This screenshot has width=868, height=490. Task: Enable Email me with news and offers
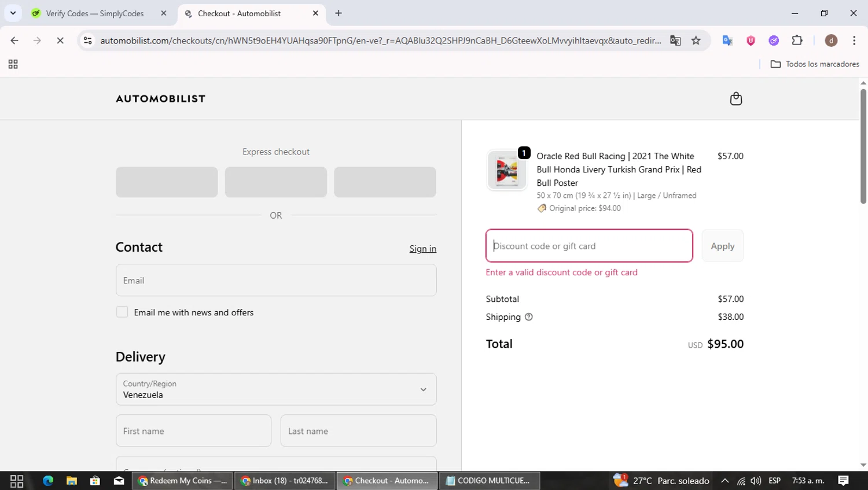point(122,312)
